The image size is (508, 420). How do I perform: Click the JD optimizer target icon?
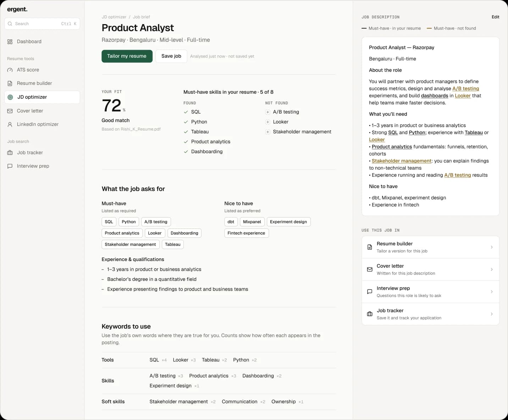click(10, 97)
